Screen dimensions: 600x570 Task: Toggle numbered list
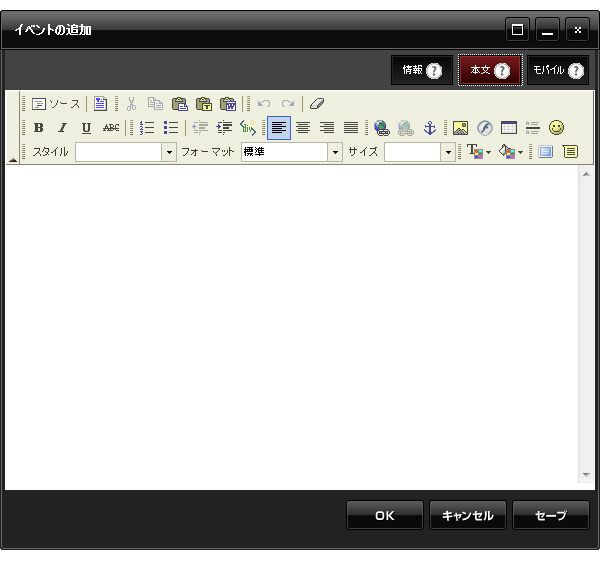[147, 128]
